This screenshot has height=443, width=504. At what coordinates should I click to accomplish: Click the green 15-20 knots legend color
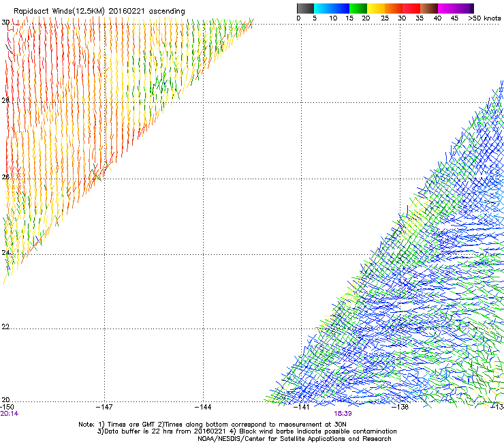358,8
